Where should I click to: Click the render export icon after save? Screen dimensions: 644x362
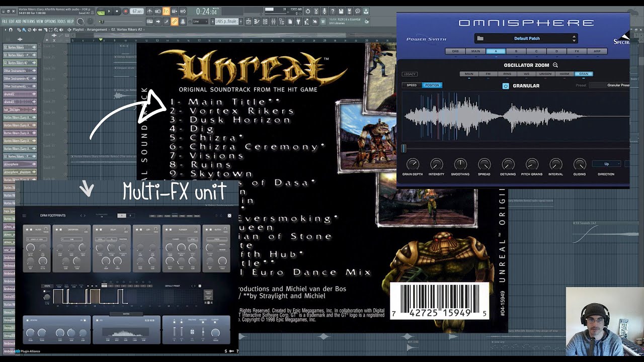click(x=349, y=11)
